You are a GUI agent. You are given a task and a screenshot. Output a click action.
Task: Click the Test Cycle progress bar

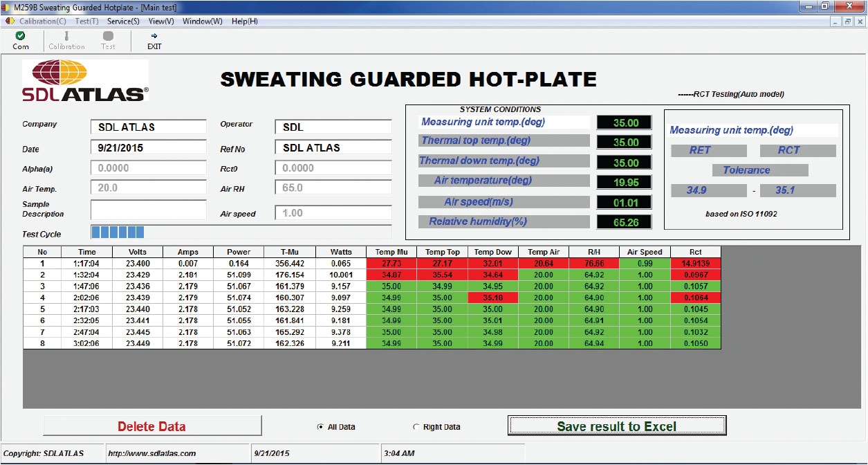(x=241, y=232)
